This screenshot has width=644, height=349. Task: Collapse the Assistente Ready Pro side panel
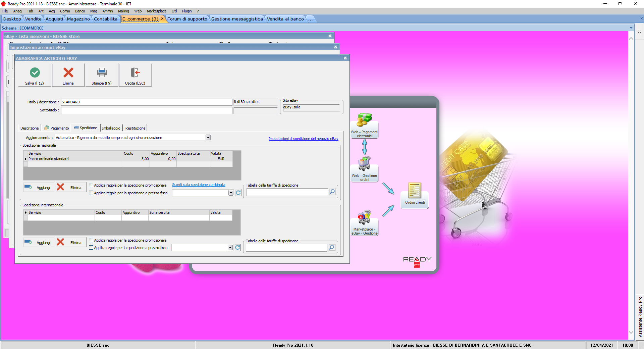(639, 32)
